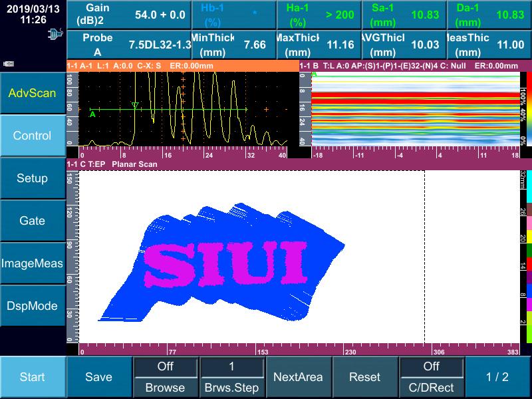Viewport: 532px width, 399px height.
Task: Reset the planar scan
Action: click(364, 377)
